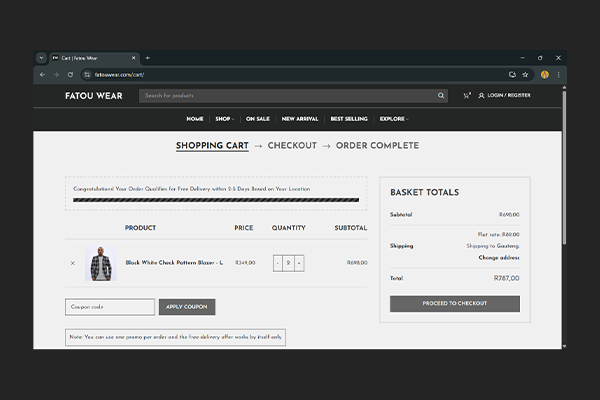600x400 pixels.
Task: Click the Coupon code input field
Action: pos(110,307)
